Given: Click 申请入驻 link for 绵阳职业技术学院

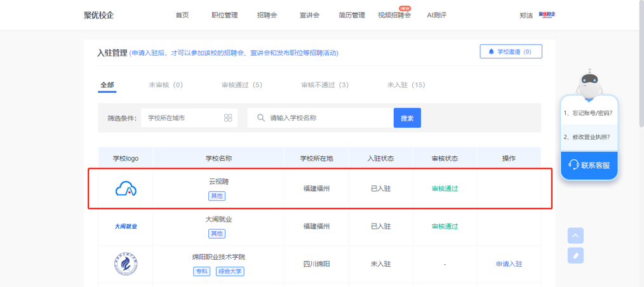Looking at the screenshot, I should click(x=509, y=264).
